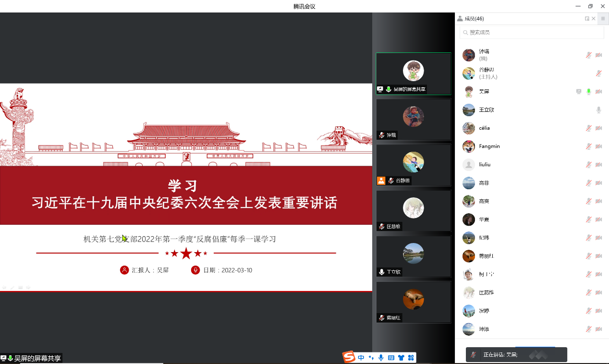The image size is (609, 364).
Task: Click the member icon beside 成员(46) header
Action: click(x=460, y=18)
